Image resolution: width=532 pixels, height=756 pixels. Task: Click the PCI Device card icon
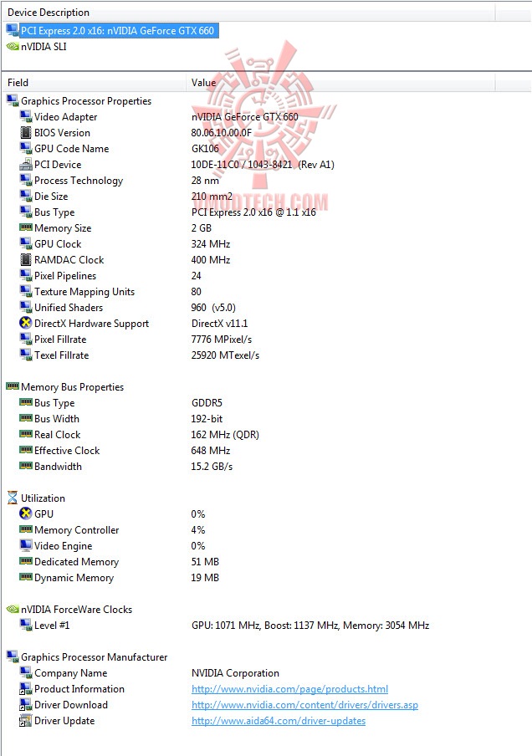click(26, 165)
